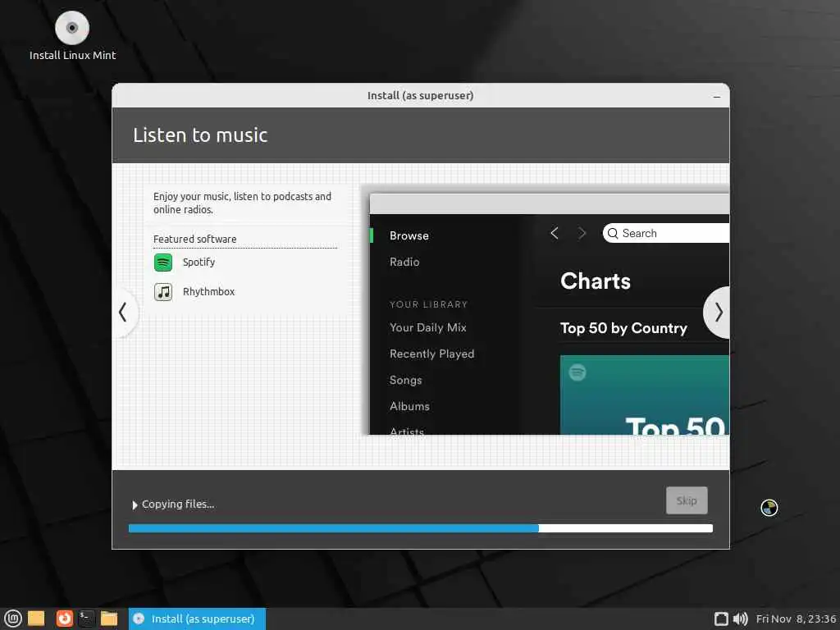
Task: Click the Rhythmbox music note icon
Action: point(163,292)
